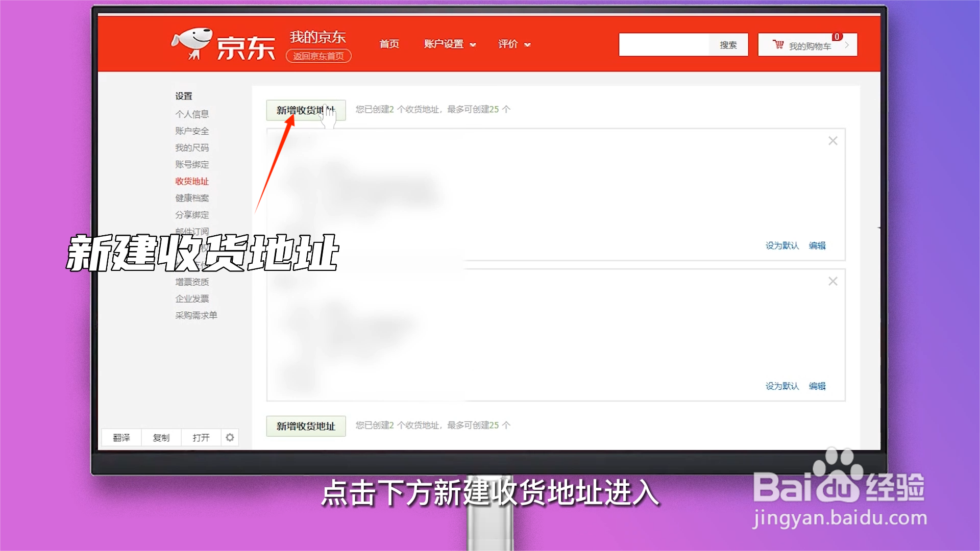This screenshot has width=980, height=551.
Task: Select 收货地址 in sidebar
Action: tap(192, 182)
